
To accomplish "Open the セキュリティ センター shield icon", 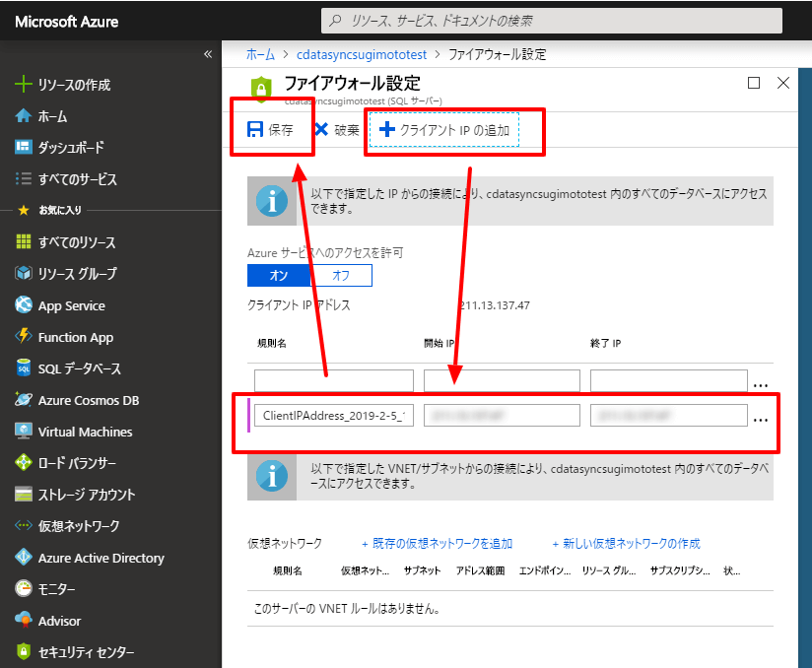I will point(23,652).
